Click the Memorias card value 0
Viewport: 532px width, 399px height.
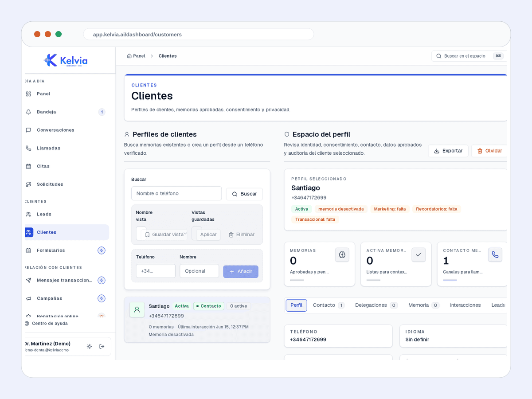293,261
